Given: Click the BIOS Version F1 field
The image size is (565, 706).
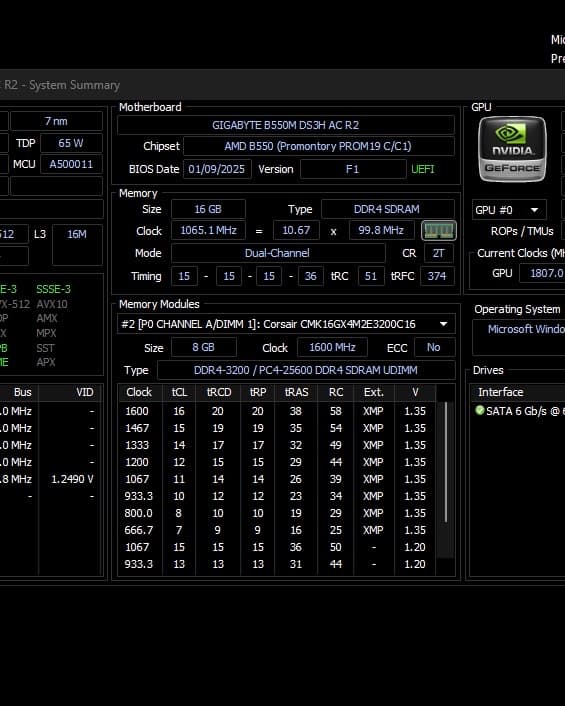Looking at the screenshot, I should (x=353, y=169).
